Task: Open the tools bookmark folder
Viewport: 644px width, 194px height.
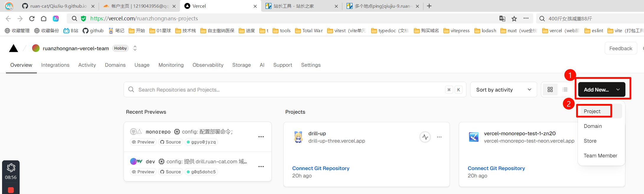Action: 281,31
